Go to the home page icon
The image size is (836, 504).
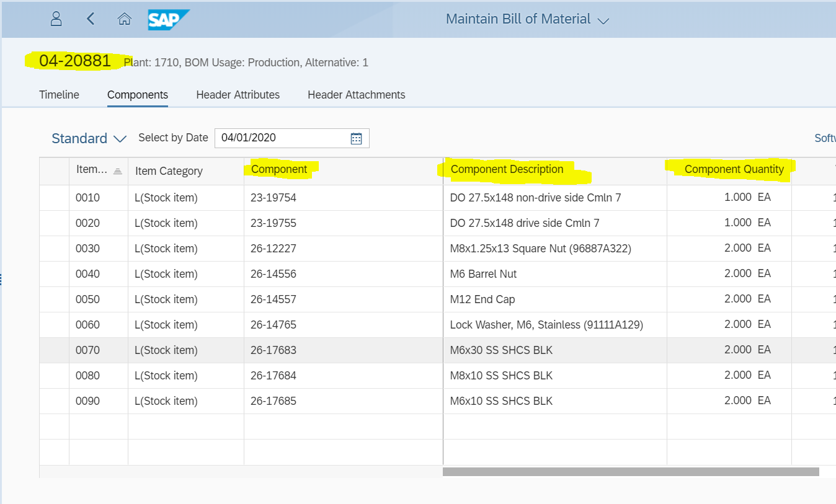pyautogui.click(x=124, y=19)
